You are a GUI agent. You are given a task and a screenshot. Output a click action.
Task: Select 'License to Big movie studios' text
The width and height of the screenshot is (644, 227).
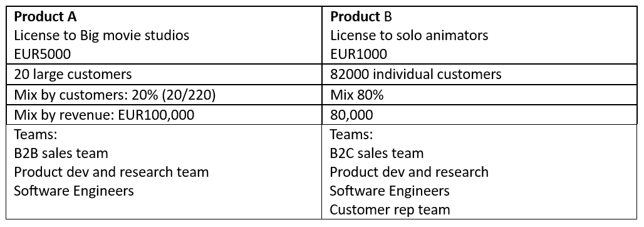tap(102, 35)
